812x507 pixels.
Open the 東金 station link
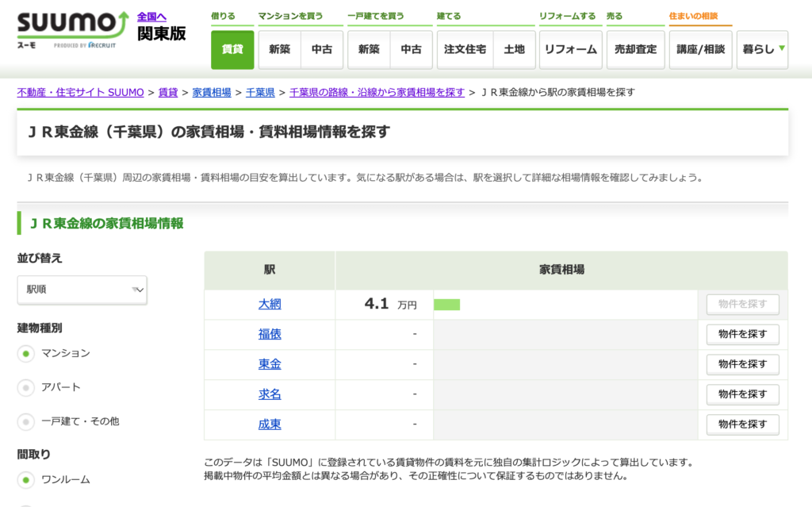270,364
